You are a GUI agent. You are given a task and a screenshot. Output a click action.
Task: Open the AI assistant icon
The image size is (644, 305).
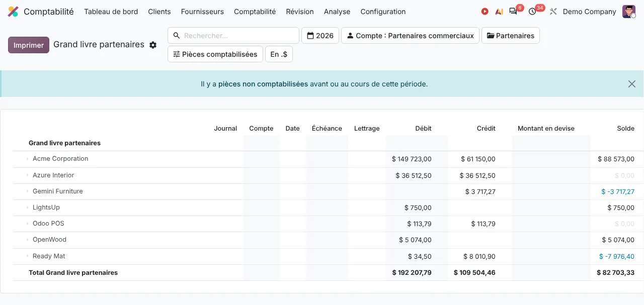pyautogui.click(x=499, y=12)
